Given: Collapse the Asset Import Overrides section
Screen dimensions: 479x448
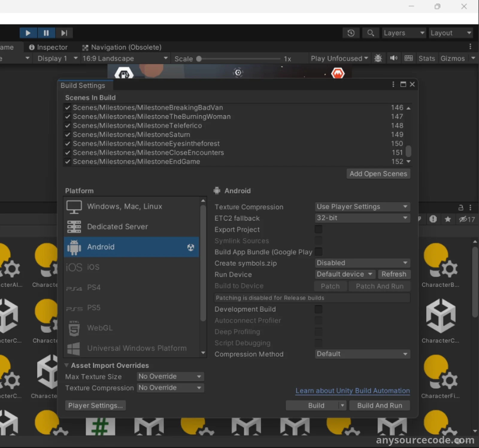Looking at the screenshot, I should pos(67,365).
